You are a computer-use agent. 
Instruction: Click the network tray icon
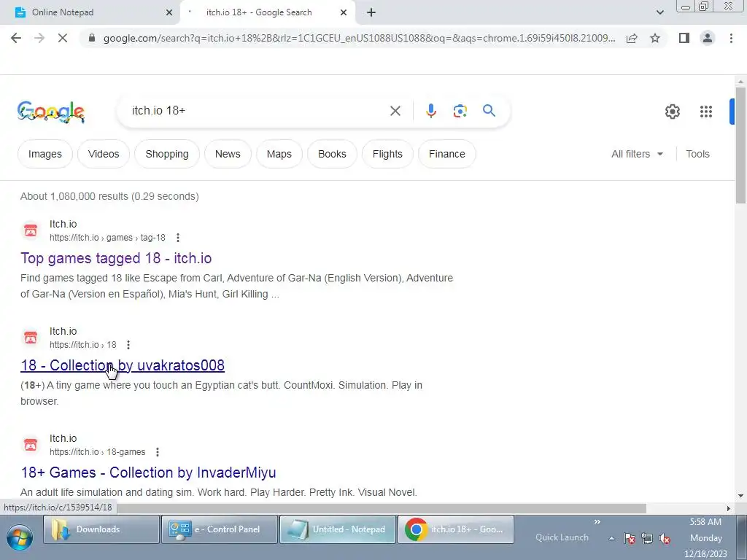coord(647,539)
